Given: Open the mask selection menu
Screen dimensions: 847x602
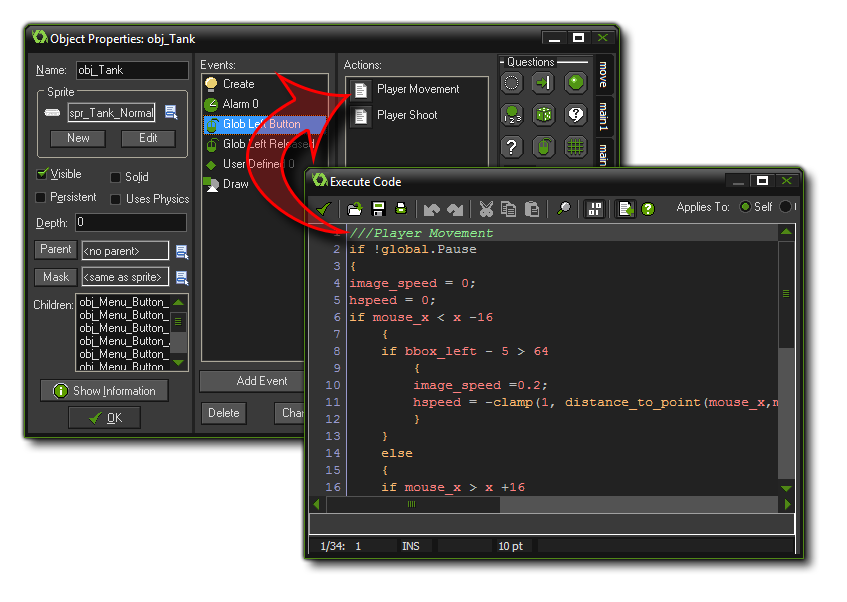Looking at the screenshot, I should coord(182,277).
